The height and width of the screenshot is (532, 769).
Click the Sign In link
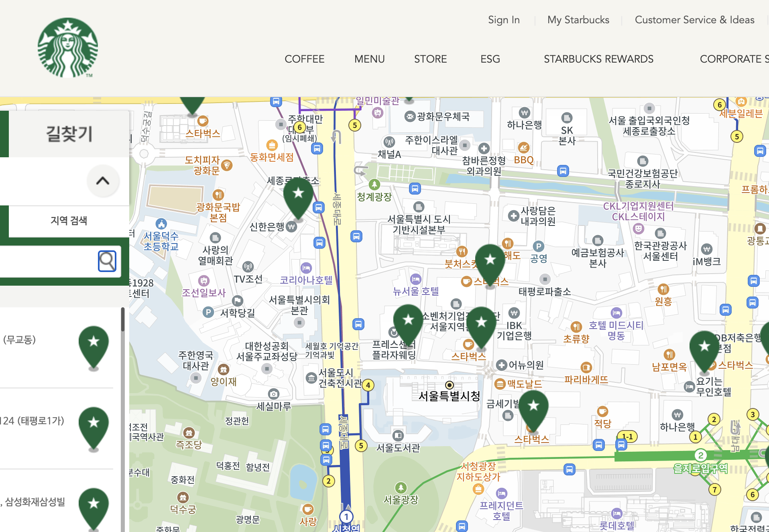click(x=504, y=20)
